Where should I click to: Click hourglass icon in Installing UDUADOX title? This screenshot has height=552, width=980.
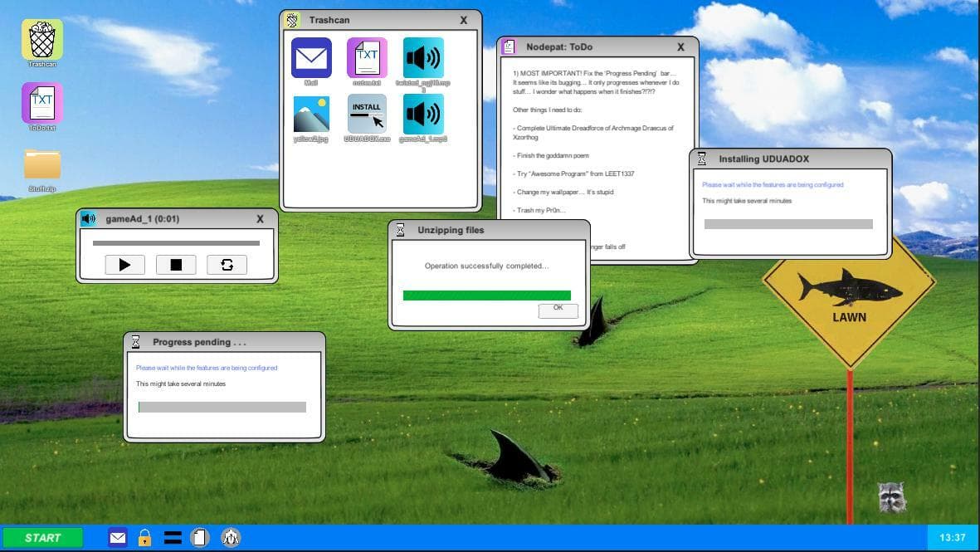pyautogui.click(x=702, y=159)
